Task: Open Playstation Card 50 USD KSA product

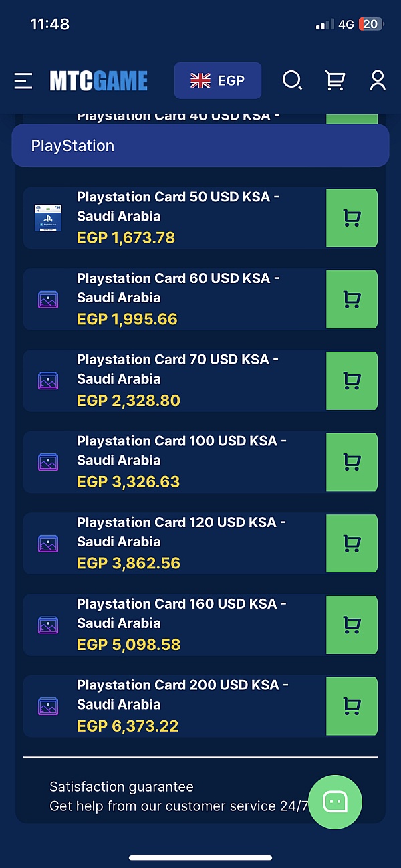Action: [178, 206]
